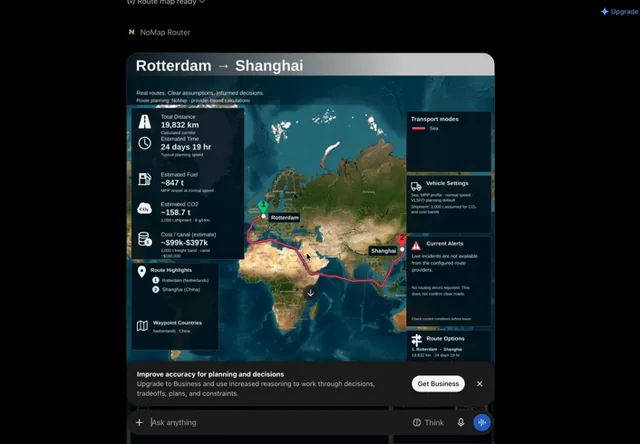Image resolution: width=640 pixels, height=444 pixels.
Task: Click the Current Alerts warning triangle icon
Action: pyautogui.click(x=416, y=246)
